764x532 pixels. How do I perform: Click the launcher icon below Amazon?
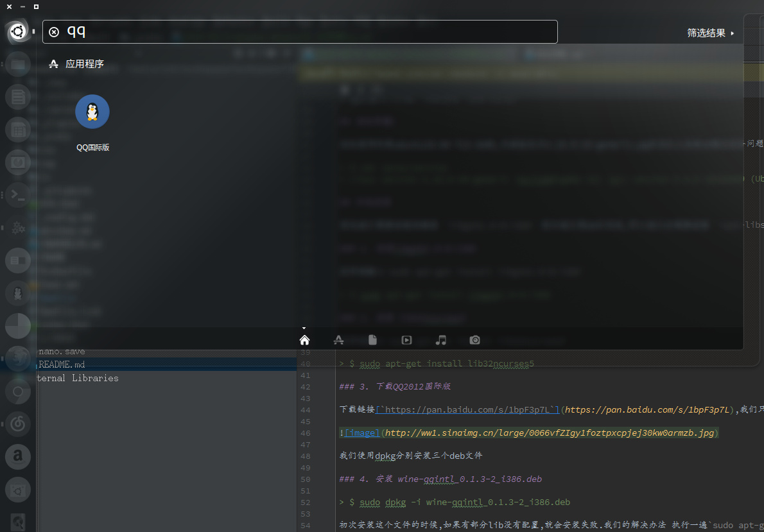(x=17, y=490)
